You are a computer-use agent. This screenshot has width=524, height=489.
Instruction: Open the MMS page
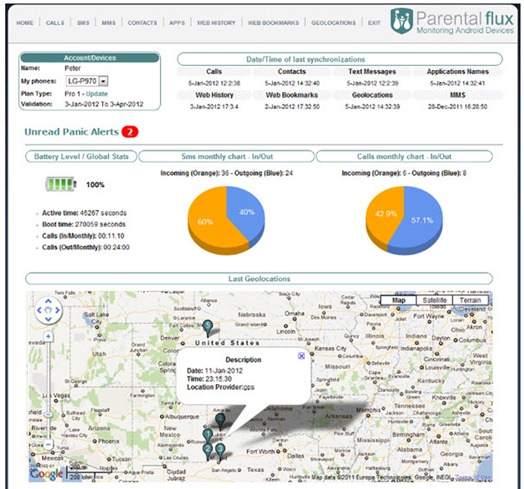tap(109, 23)
